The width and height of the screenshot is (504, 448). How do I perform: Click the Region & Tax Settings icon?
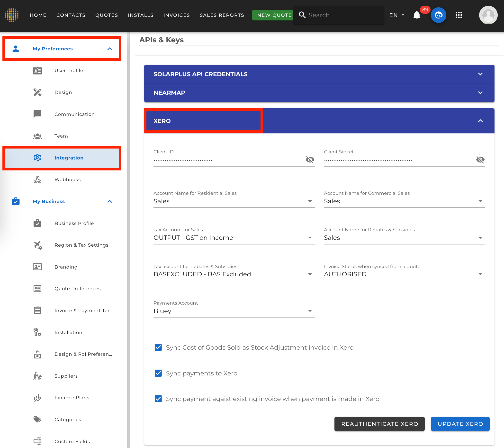[x=37, y=245]
